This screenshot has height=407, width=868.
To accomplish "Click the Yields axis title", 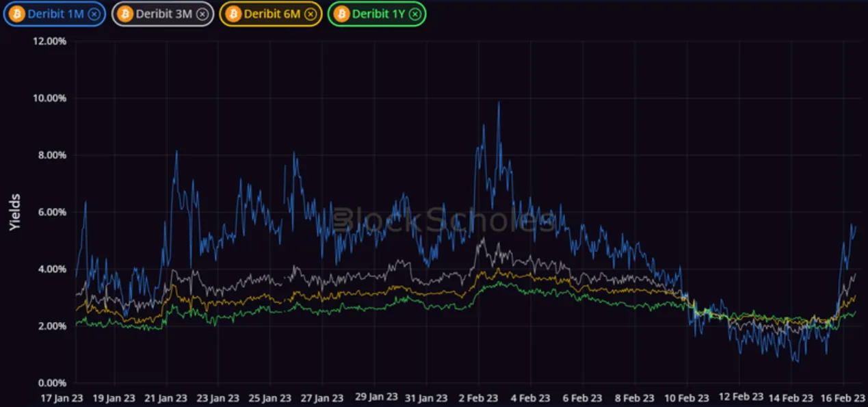I will pyautogui.click(x=15, y=212).
